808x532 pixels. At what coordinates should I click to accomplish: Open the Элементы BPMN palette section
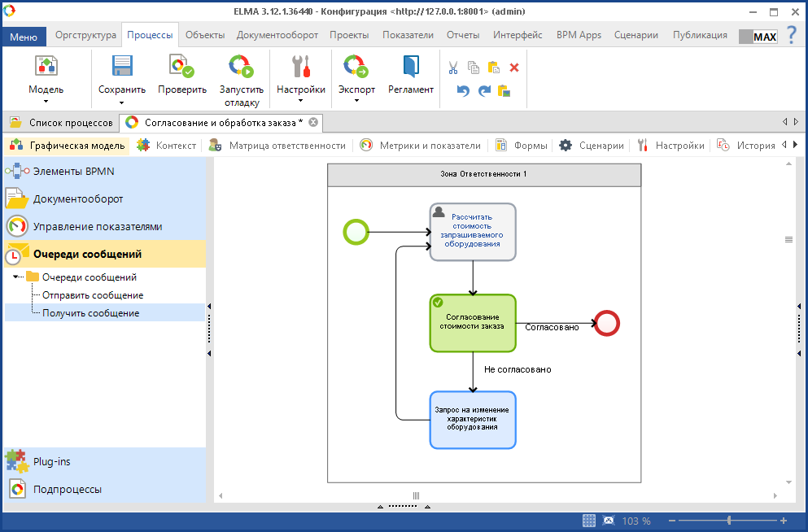coord(105,171)
